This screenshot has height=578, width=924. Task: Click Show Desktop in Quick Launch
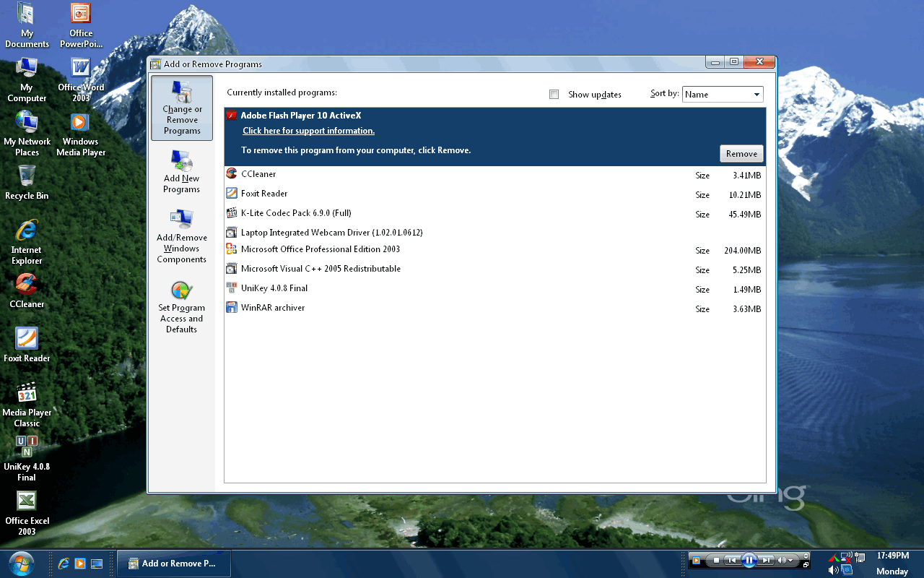click(97, 564)
